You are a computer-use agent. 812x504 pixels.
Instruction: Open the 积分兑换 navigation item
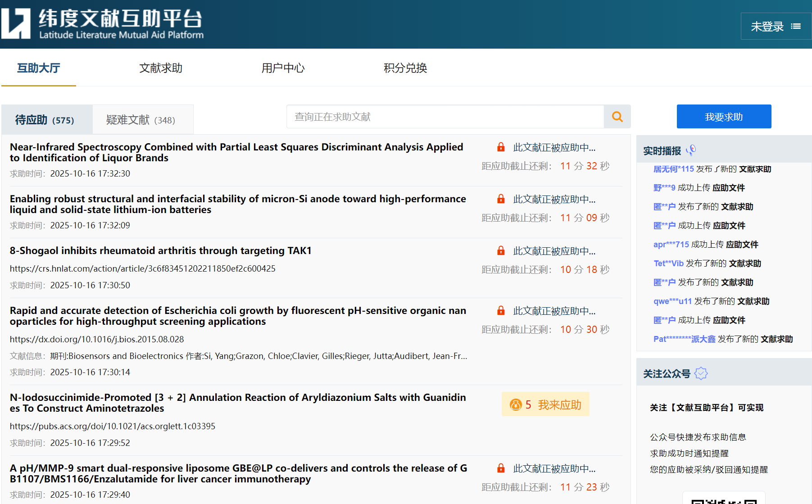tap(405, 68)
